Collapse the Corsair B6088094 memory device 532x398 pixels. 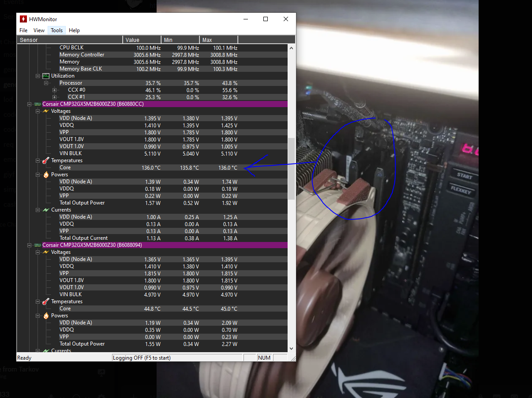(30, 245)
